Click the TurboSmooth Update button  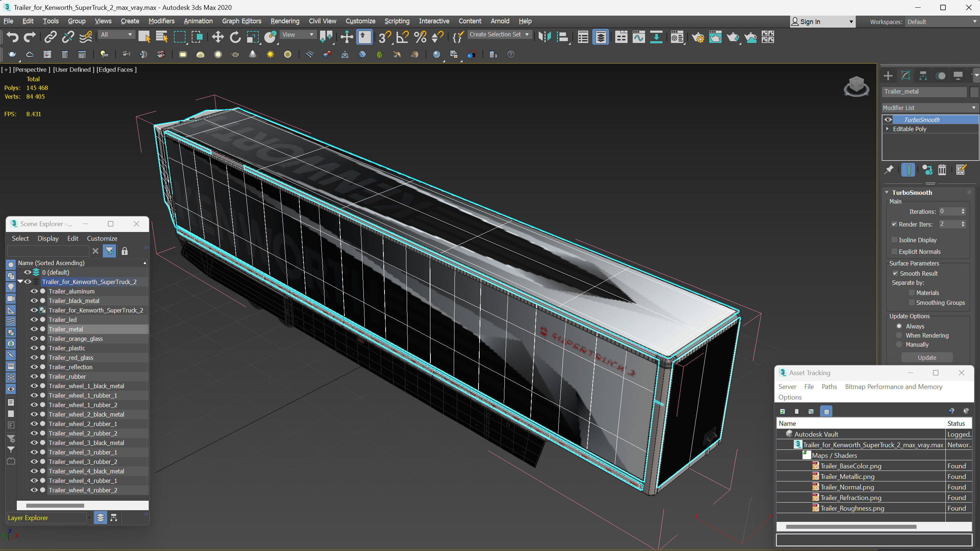tap(927, 358)
